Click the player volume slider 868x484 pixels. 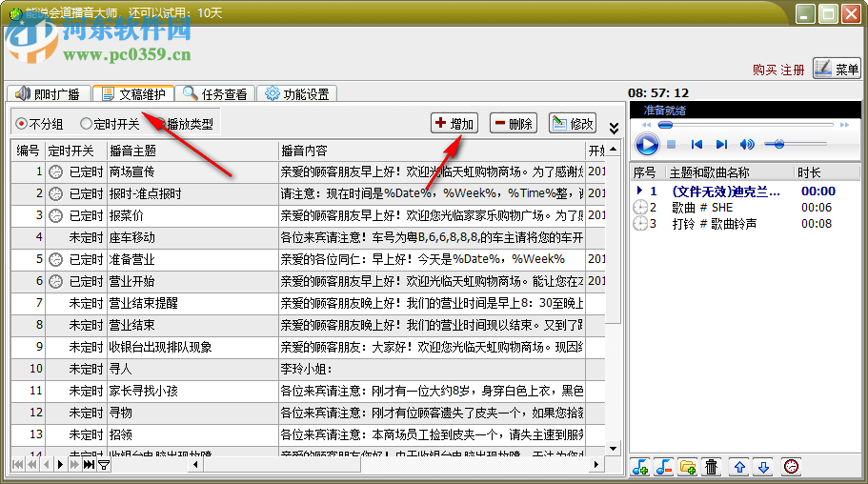795,144
